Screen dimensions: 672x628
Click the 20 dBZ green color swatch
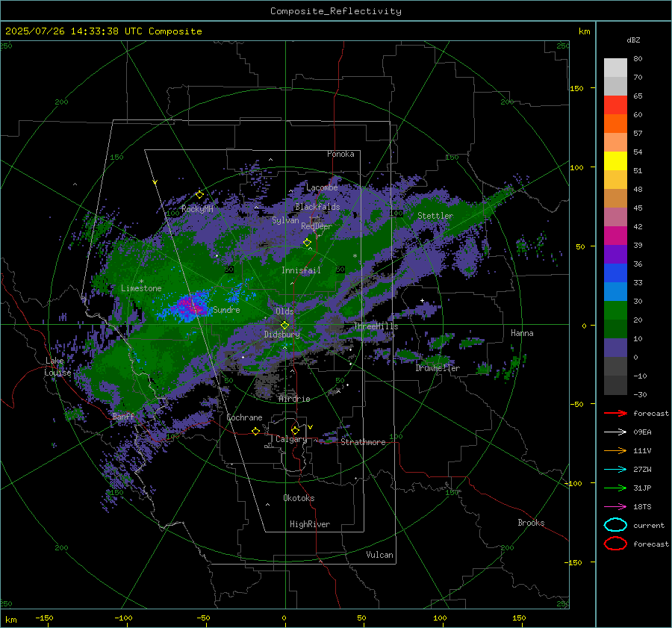(615, 311)
